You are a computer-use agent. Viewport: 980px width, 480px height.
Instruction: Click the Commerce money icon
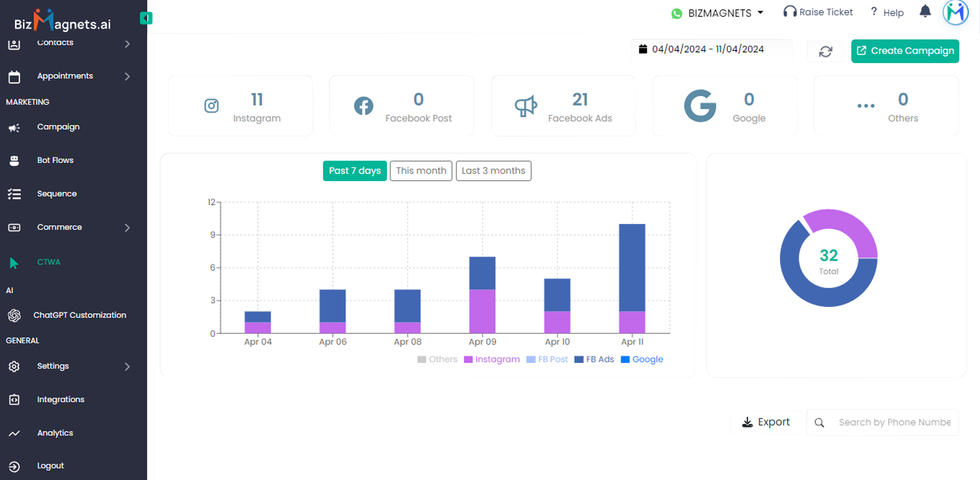pos(14,228)
